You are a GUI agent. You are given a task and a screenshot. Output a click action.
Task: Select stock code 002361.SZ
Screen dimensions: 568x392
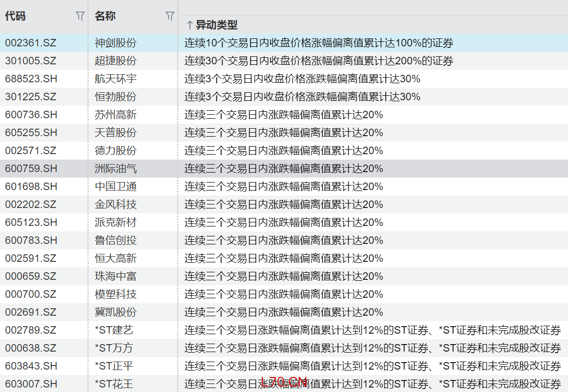(x=31, y=43)
